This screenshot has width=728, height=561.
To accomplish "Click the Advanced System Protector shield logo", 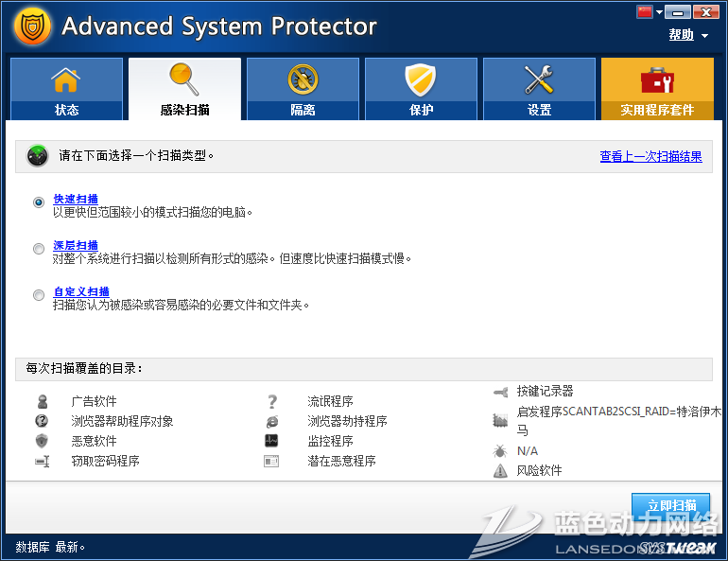I will point(33,27).
